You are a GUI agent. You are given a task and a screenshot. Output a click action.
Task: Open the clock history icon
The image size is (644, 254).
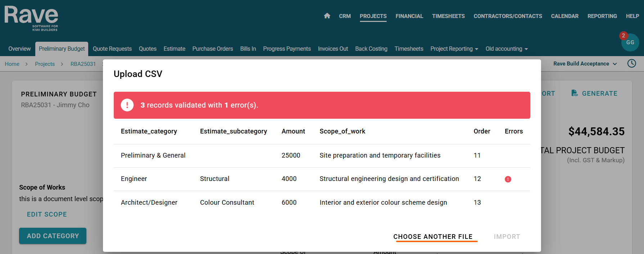631,64
